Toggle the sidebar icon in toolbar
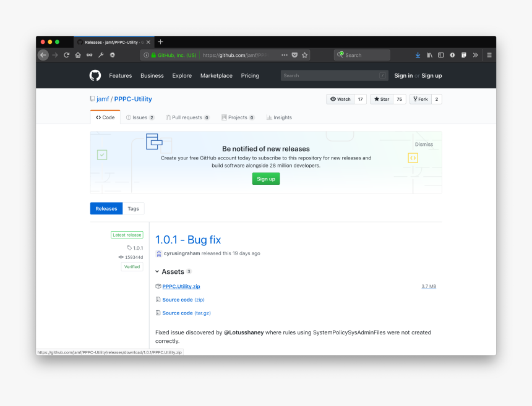This screenshot has width=532, height=406. [440, 55]
